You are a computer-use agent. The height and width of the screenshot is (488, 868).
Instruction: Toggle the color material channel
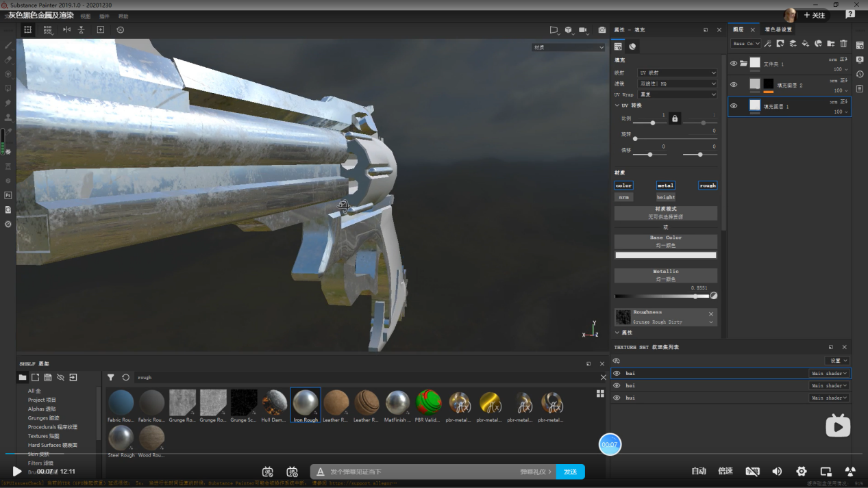pos(623,185)
